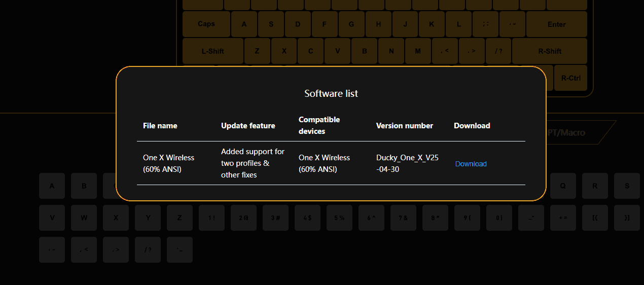Select the '/ ?' key on yellow keyboard

[x=498, y=51]
